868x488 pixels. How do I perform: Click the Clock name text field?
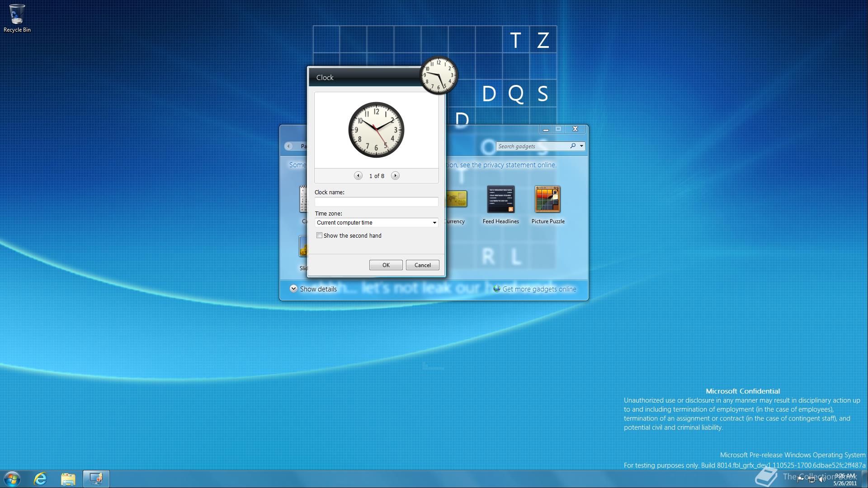376,202
